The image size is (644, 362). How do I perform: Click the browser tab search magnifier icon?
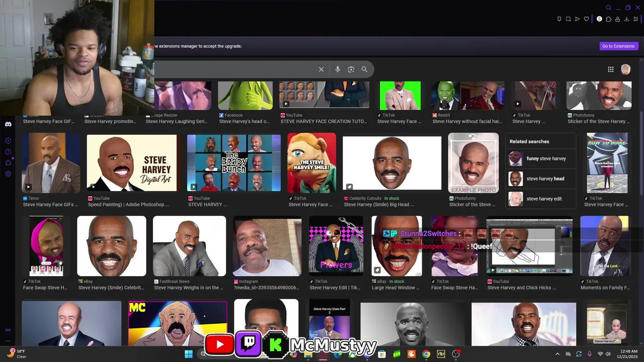tap(608, 8)
